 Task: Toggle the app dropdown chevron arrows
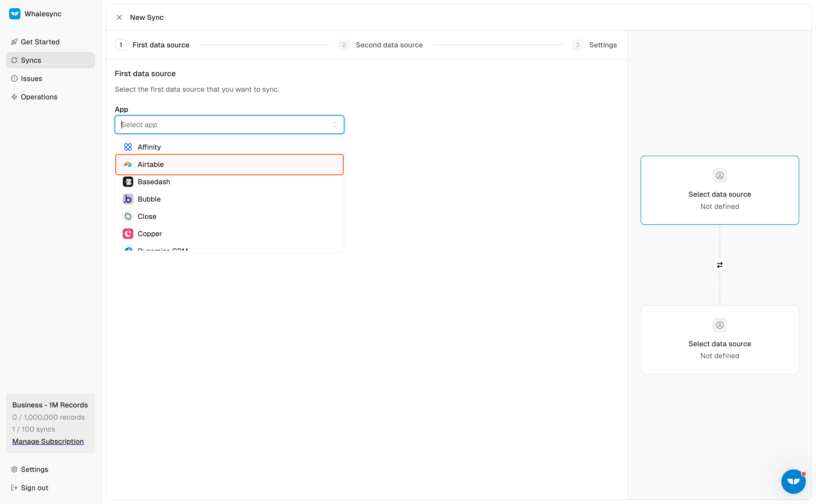pos(335,125)
